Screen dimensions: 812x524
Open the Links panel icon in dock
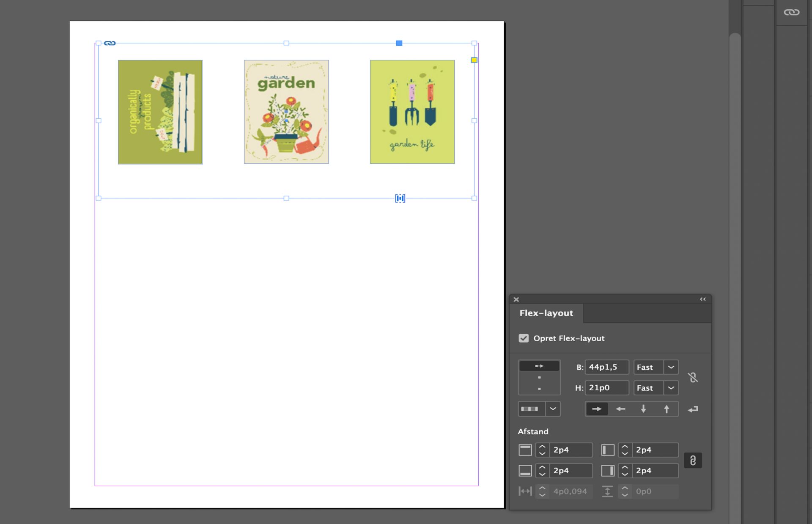(x=791, y=12)
